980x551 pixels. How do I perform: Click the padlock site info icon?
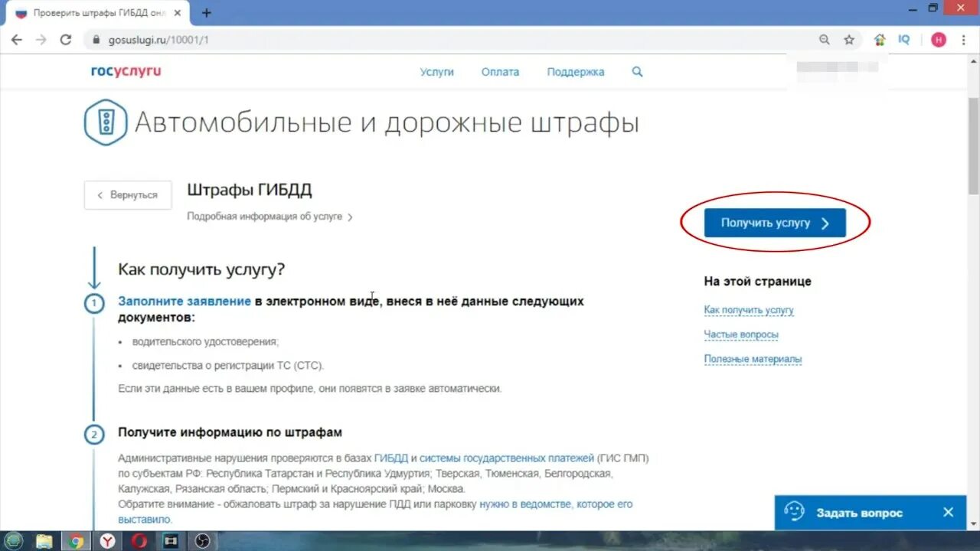pyautogui.click(x=96, y=40)
